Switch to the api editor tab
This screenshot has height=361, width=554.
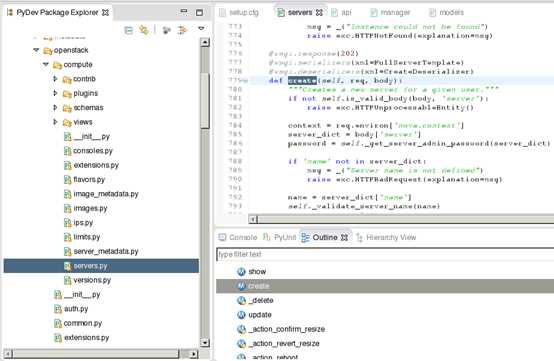point(341,13)
